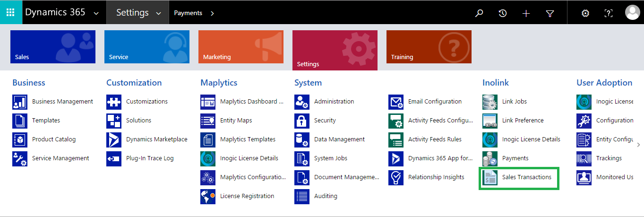
Task: Open recently viewed history icon
Action: [x=503, y=13]
